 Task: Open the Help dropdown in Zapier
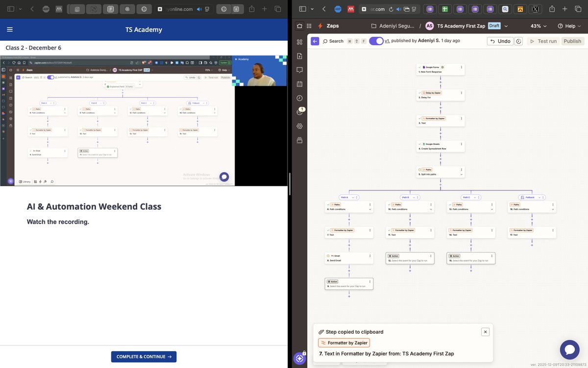click(x=569, y=26)
